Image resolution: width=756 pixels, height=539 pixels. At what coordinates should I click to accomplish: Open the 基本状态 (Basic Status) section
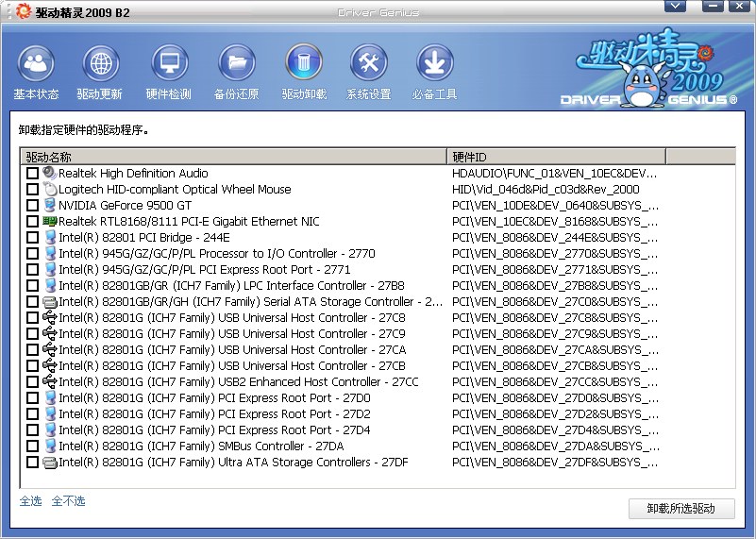pyautogui.click(x=36, y=64)
